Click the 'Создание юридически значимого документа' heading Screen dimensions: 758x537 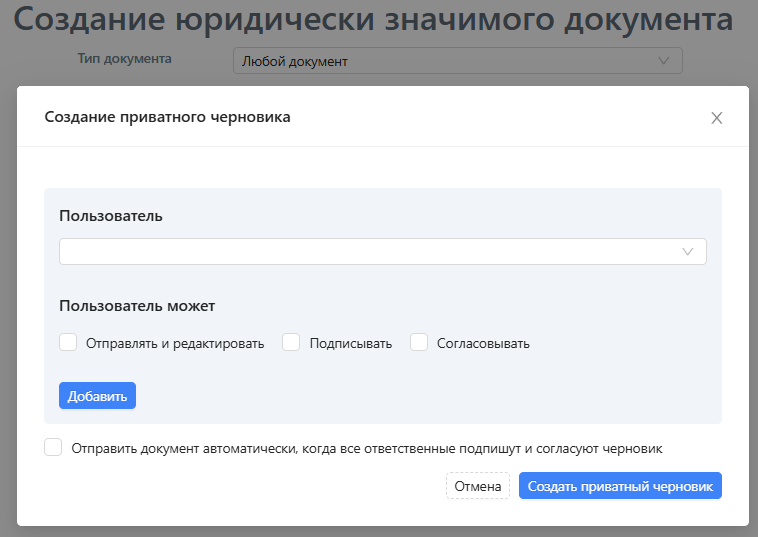click(373, 19)
